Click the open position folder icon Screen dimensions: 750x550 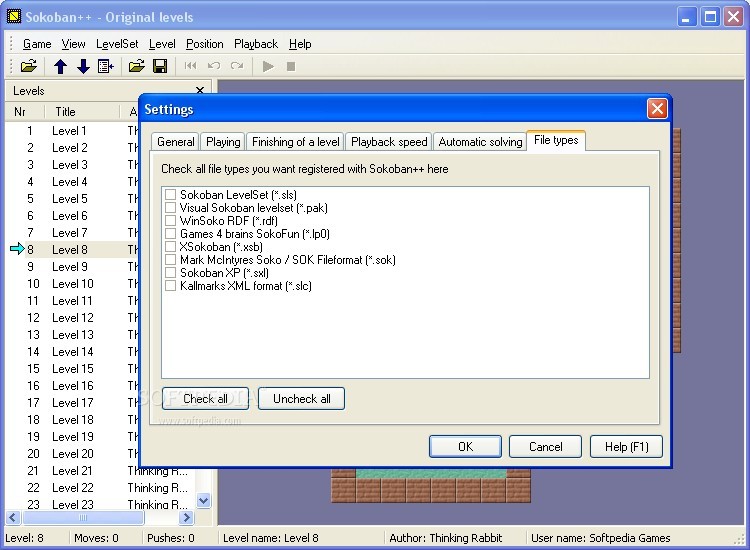137,66
